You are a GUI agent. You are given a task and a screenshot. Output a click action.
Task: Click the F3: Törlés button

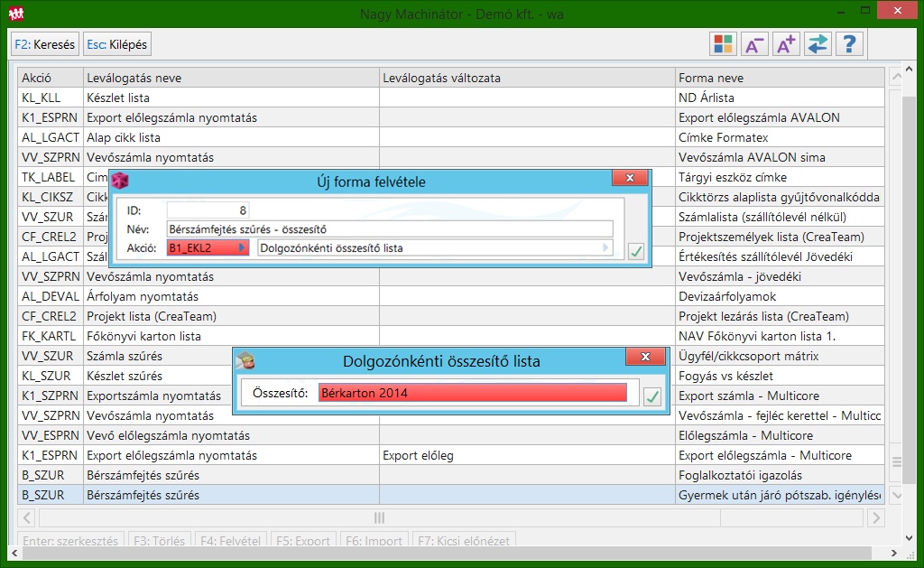(x=159, y=540)
